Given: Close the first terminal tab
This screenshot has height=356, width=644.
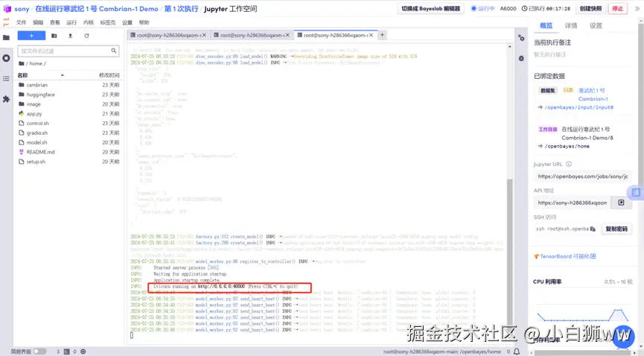Looking at the screenshot, I should [x=204, y=35].
